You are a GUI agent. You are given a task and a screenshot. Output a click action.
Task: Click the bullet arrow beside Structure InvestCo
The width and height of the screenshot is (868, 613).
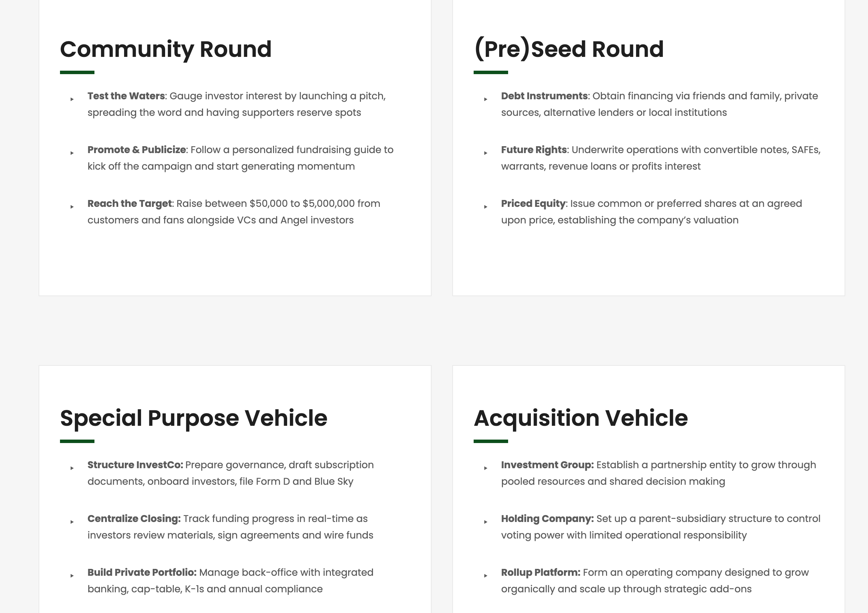[x=72, y=468]
